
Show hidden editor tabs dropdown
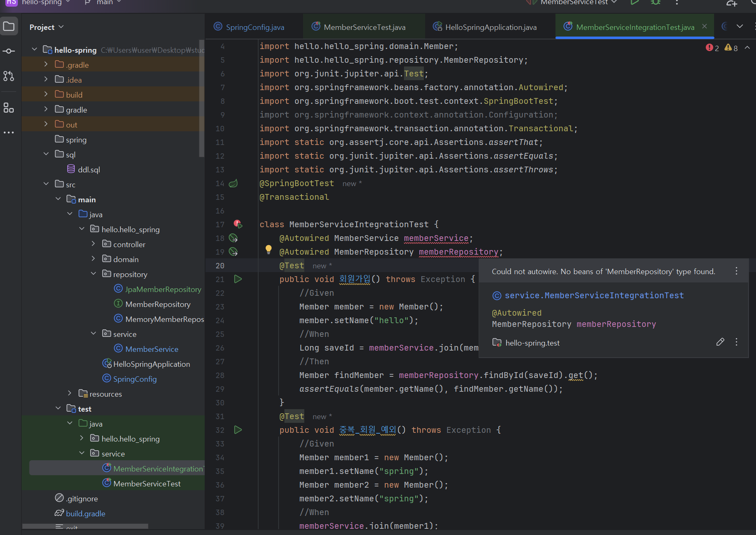click(x=740, y=26)
